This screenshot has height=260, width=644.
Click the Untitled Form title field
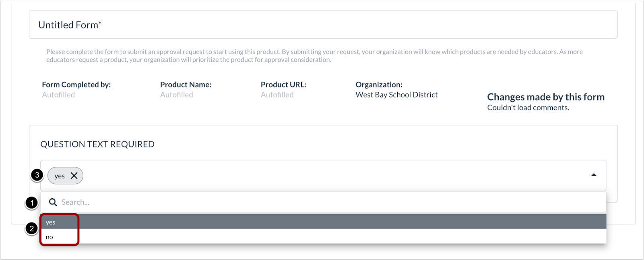(x=161, y=25)
